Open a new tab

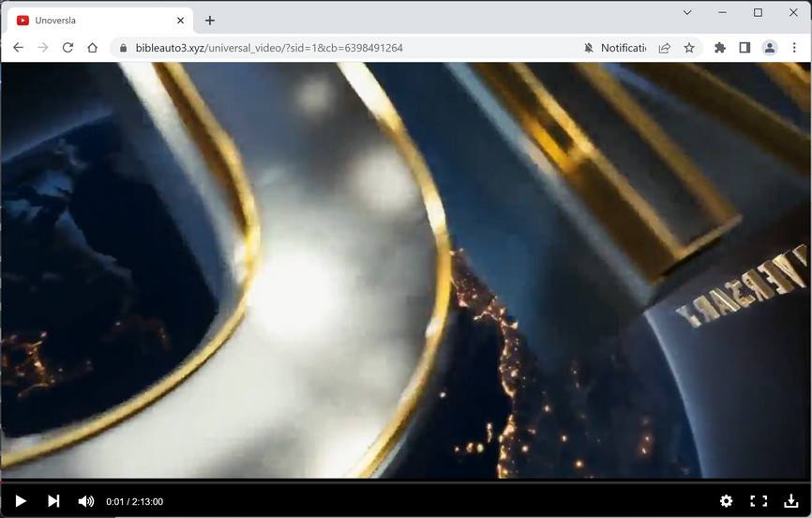coord(210,21)
